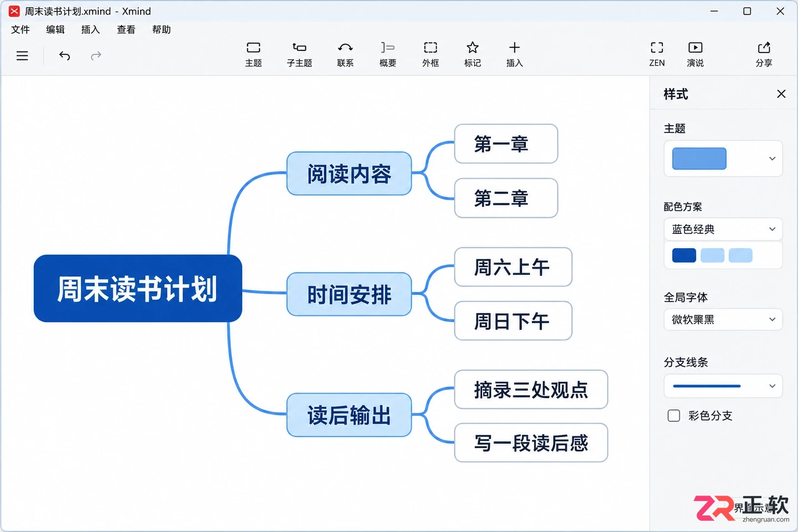This screenshot has height=532, width=798.
Task: Select the 摘录三处观点 subtopic
Action: click(531, 390)
